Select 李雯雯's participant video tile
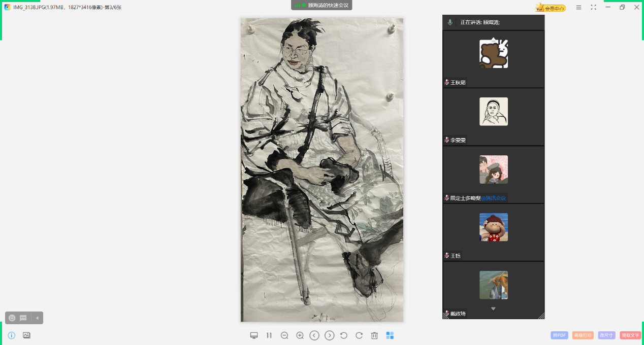Viewport: 644px width, 345px height. point(493,117)
